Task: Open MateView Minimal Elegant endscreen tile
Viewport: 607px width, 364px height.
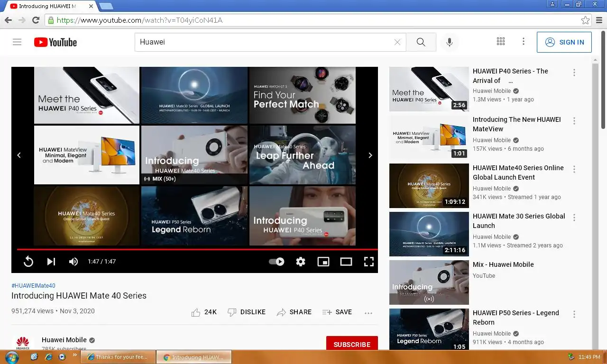Action: click(x=87, y=155)
